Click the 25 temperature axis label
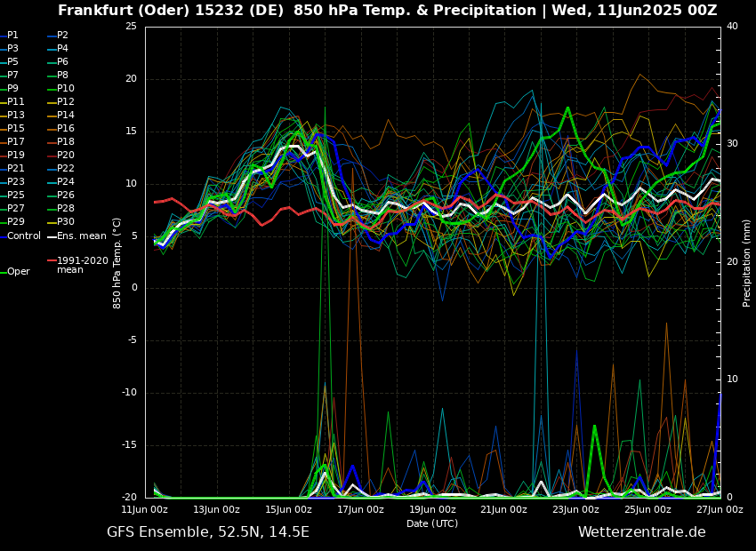 click(x=131, y=27)
